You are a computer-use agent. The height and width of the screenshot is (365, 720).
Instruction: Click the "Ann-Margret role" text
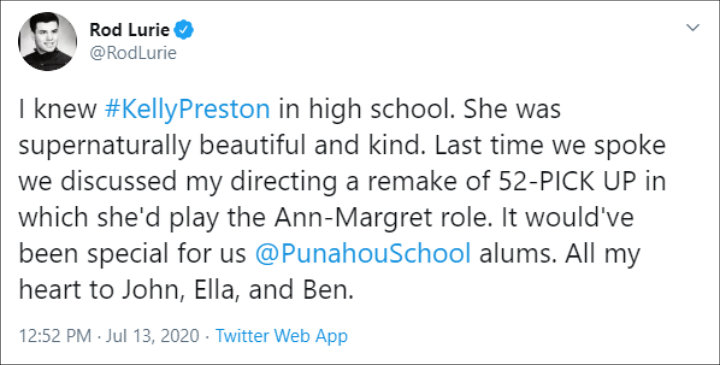(381, 219)
